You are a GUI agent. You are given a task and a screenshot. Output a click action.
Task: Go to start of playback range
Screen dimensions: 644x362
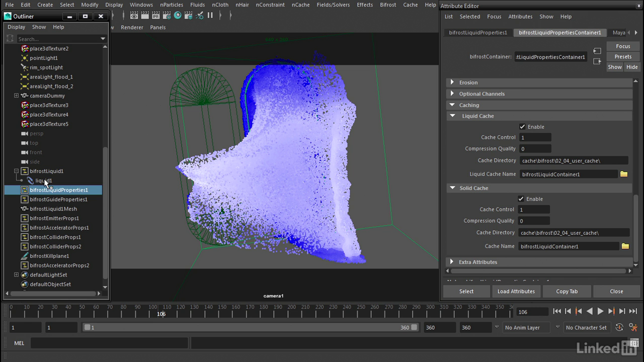[x=557, y=311]
